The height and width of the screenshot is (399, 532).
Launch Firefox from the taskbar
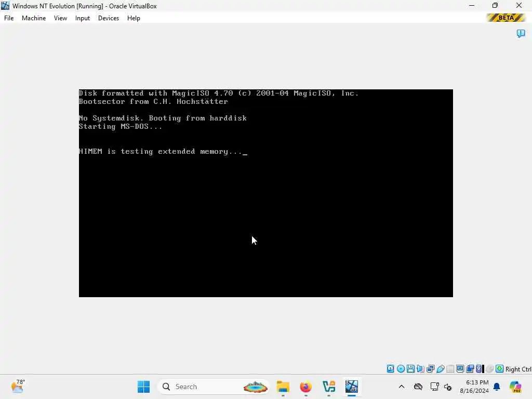click(x=305, y=387)
